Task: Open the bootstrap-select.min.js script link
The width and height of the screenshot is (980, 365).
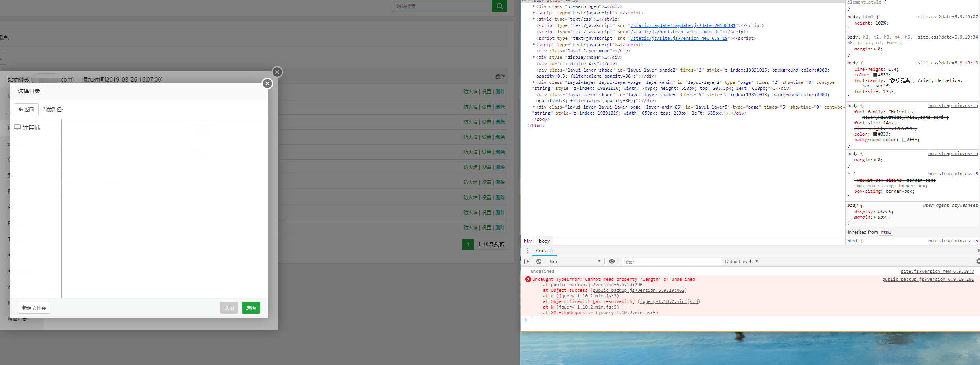Action: (x=675, y=32)
